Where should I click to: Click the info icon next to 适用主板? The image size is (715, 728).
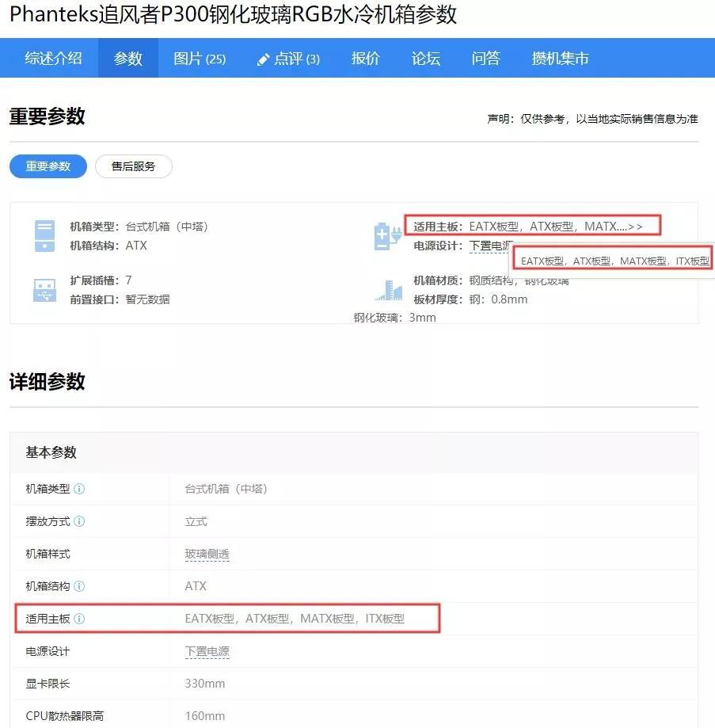[x=79, y=619]
